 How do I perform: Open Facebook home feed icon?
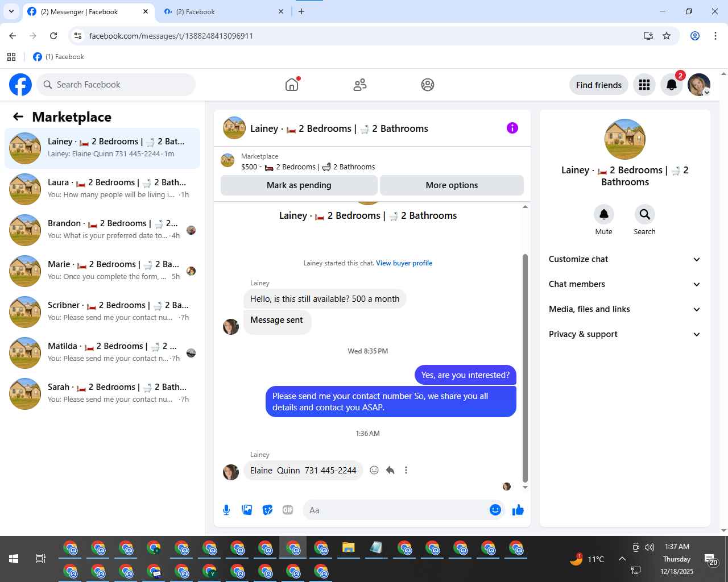click(292, 85)
